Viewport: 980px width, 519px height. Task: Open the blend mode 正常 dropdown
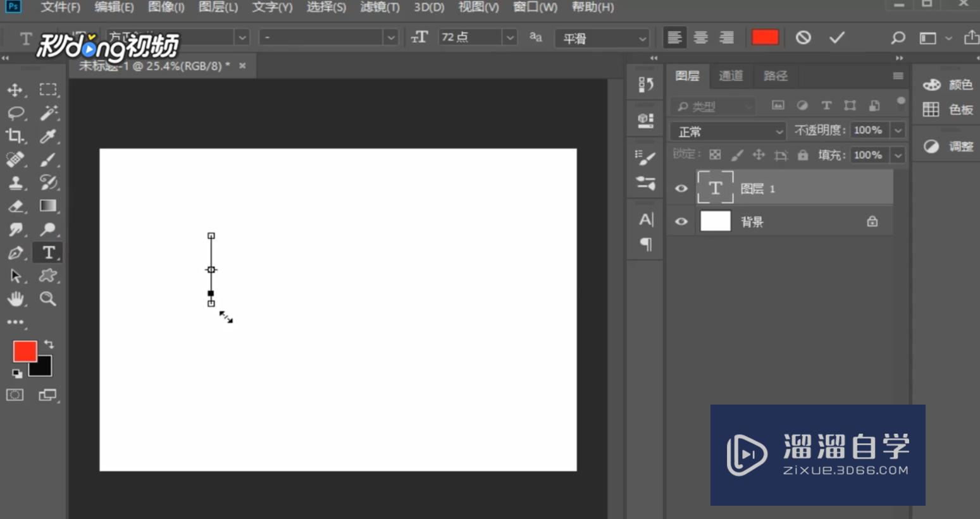728,131
